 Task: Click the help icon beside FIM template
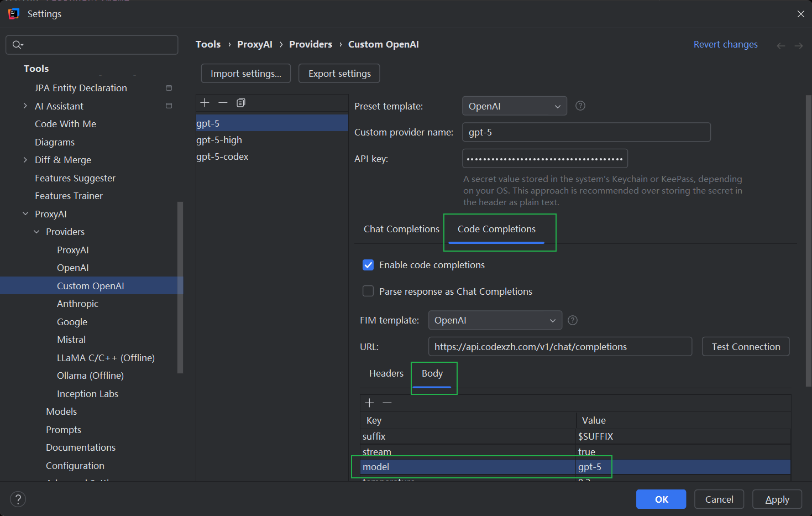click(572, 320)
